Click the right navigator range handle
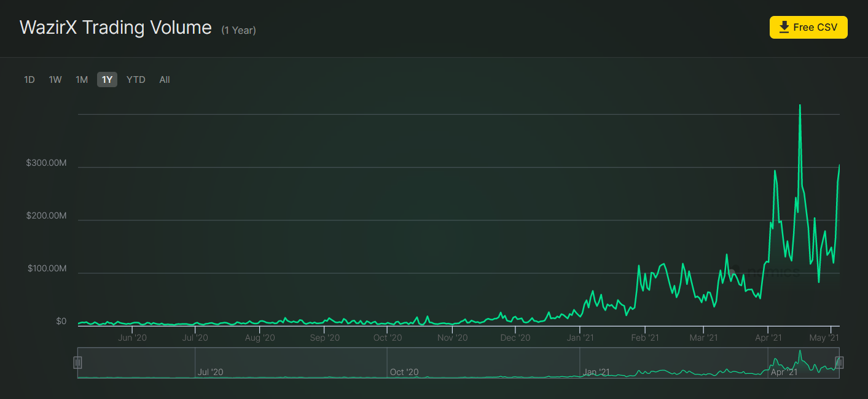The height and width of the screenshot is (399, 868). coord(839,363)
